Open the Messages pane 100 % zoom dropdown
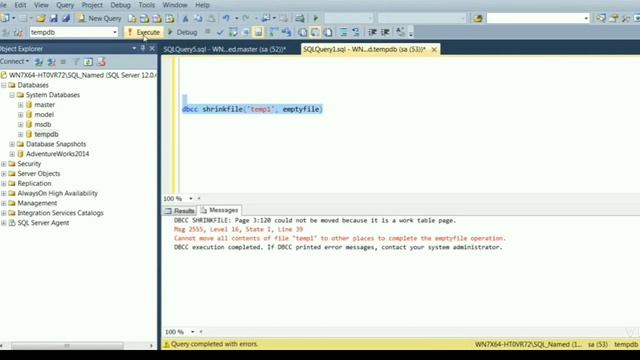The image size is (640, 360). tap(192, 332)
